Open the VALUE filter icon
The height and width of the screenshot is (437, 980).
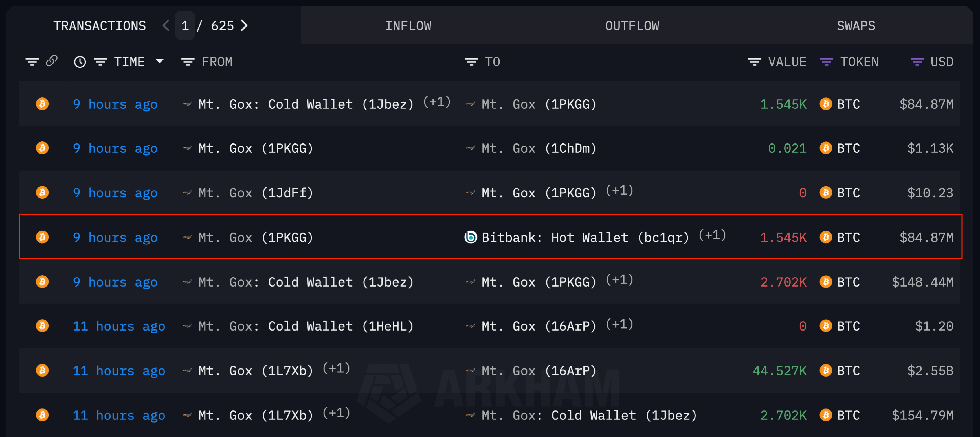point(754,62)
